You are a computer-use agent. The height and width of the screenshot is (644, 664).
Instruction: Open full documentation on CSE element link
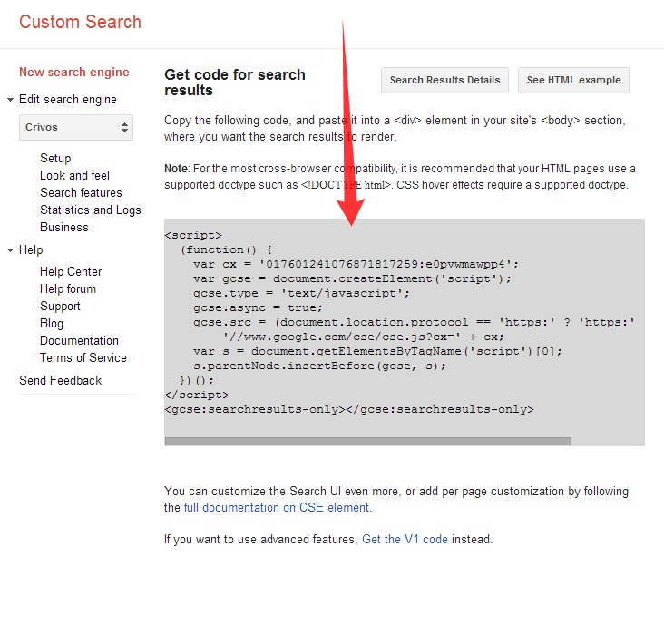277,507
